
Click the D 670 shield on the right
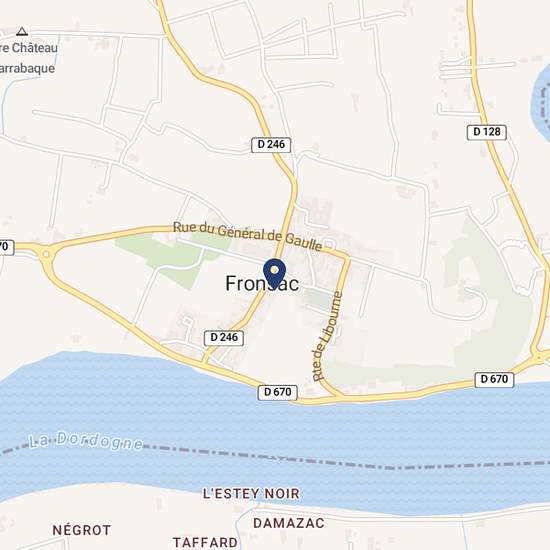[x=494, y=380]
